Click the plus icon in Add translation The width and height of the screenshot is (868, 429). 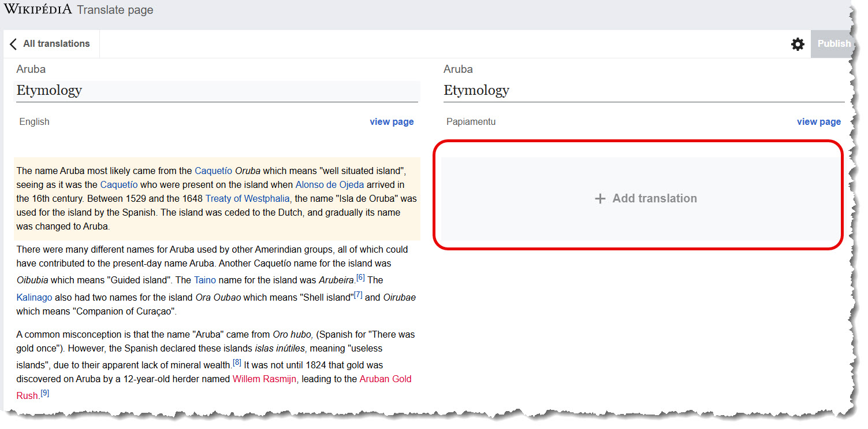(600, 199)
